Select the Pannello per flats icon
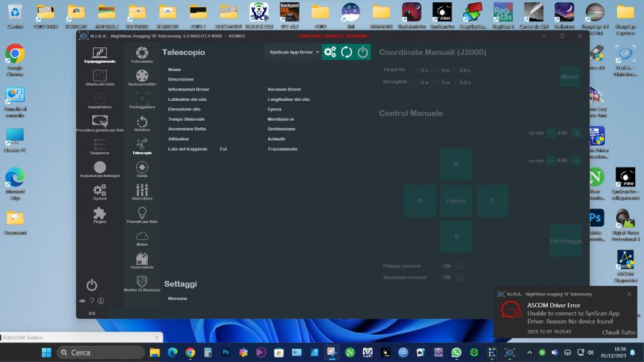Viewport: 644px width, 362px height. point(142,215)
